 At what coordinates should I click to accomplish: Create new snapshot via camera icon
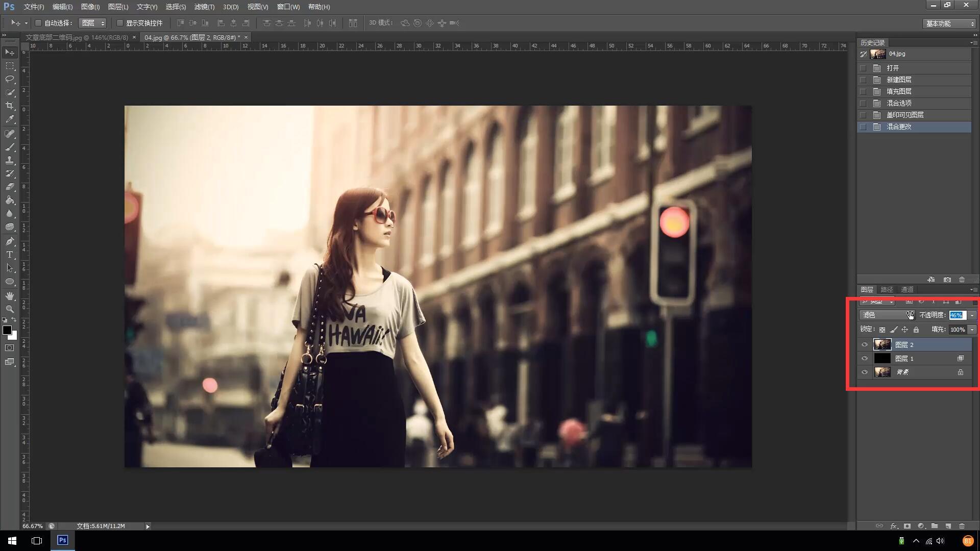coord(947,280)
